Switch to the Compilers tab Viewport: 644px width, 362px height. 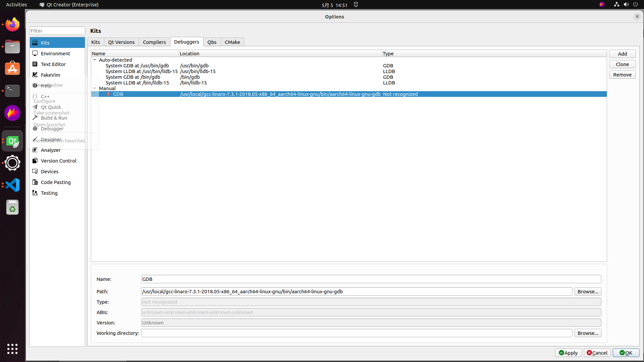(x=154, y=42)
